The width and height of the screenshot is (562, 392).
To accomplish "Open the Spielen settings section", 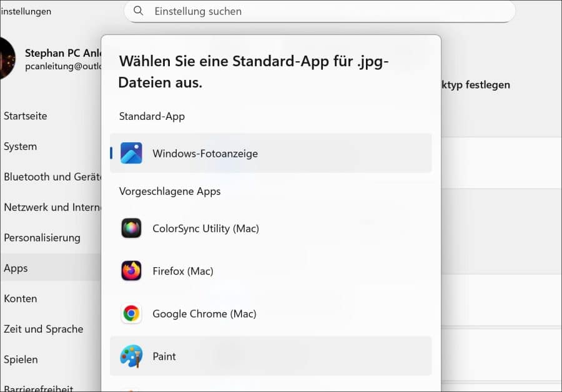I will [21, 359].
